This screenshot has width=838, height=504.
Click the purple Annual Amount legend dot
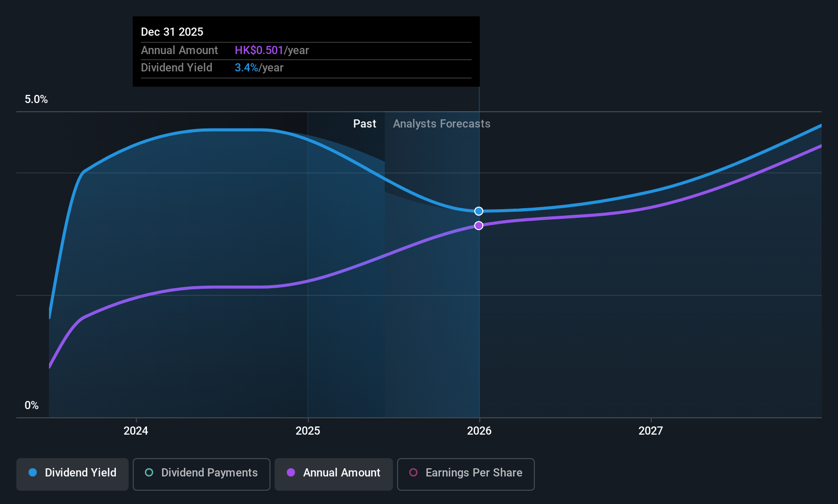pos(291,472)
